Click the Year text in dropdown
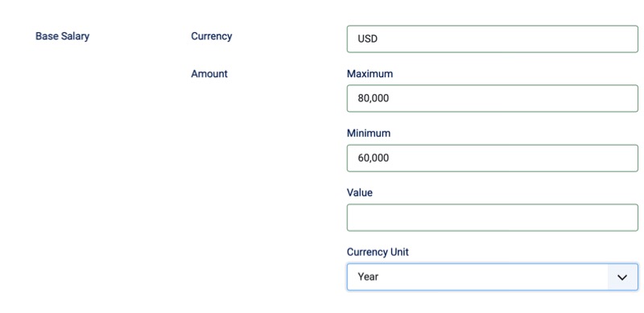The height and width of the screenshot is (313, 644). 368,278
